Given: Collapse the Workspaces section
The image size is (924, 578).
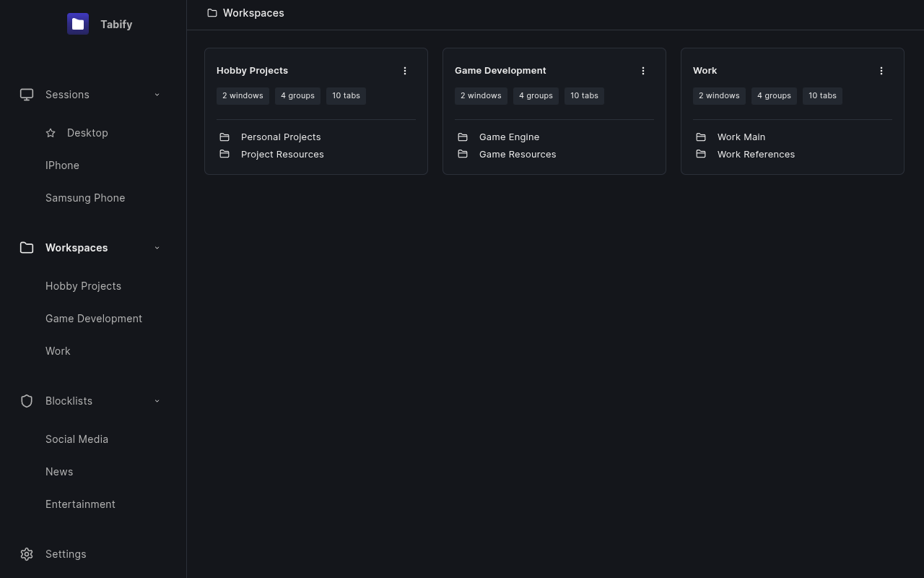Looking at the screenshot, I should 157,247.
